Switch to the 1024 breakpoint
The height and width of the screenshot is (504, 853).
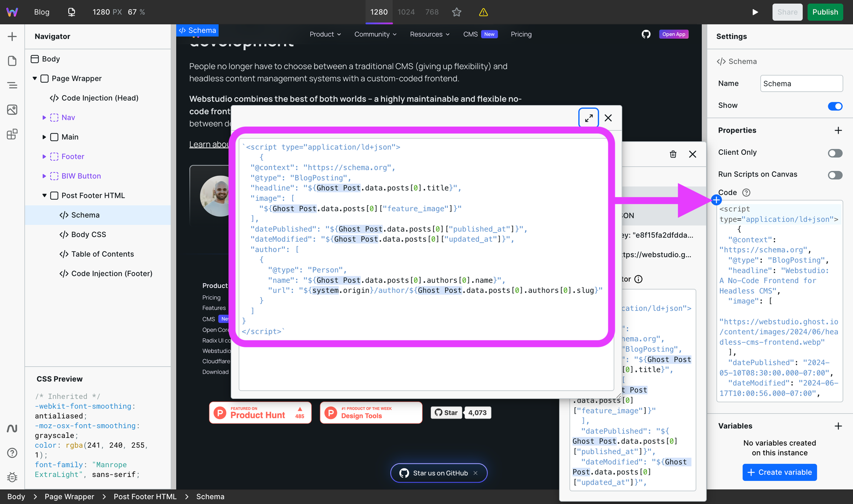(406, 12)
